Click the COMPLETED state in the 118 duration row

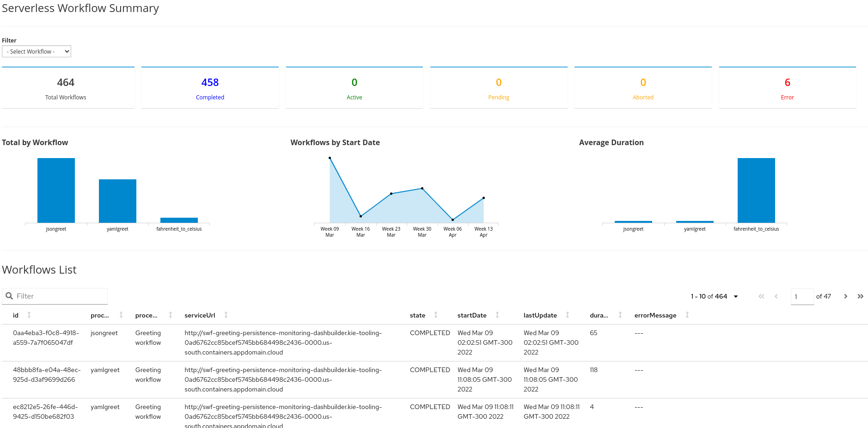pos(430,370)
